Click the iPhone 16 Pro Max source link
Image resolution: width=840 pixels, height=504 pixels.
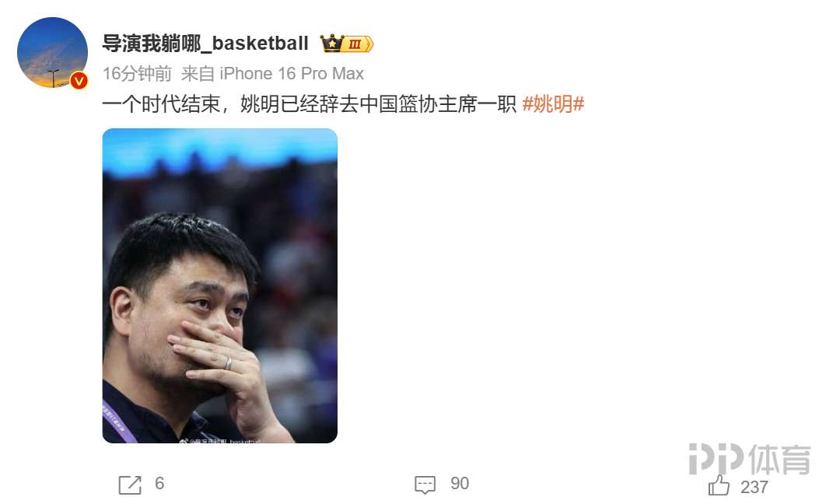(x=292, y=73)
